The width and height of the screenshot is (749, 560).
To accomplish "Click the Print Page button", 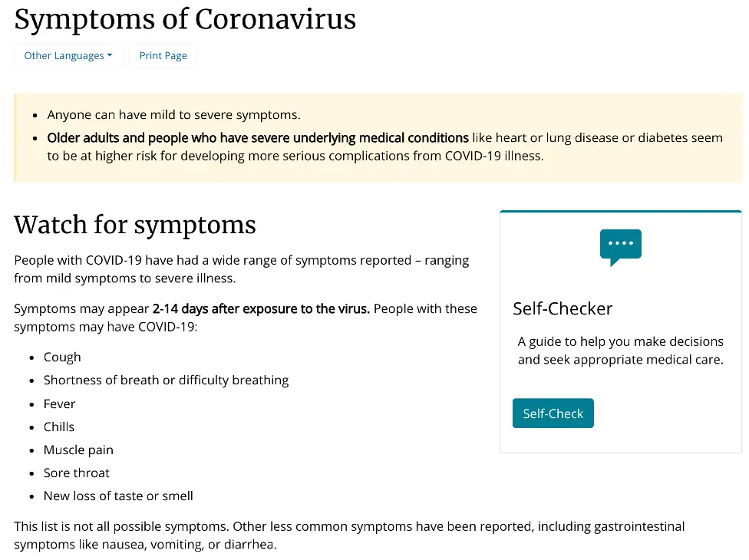I will [x=163, y=55].
